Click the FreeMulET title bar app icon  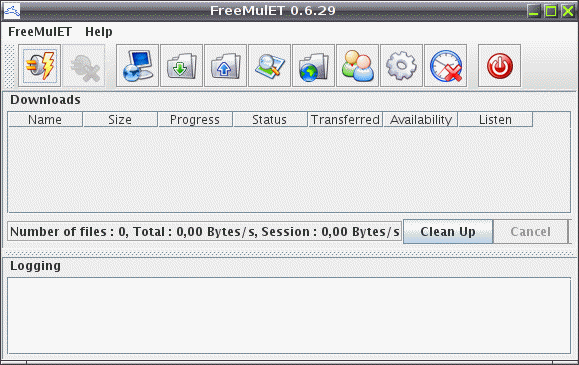point(11,11)
